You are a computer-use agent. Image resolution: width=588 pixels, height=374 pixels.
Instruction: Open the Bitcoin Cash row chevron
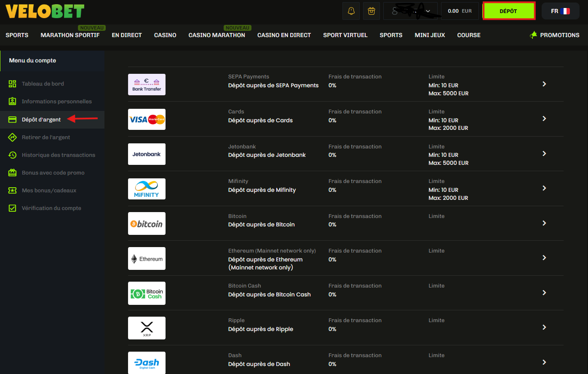[x=544, y=293]
